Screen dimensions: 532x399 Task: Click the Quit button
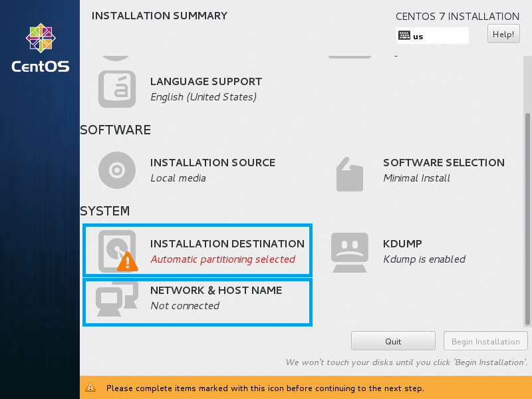tap(393, 341)
